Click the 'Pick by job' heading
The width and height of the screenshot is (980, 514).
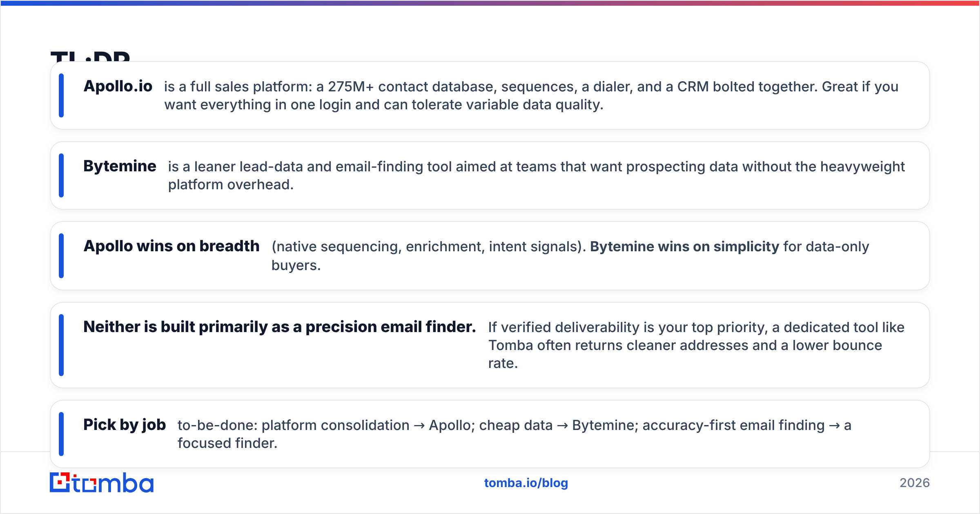pyautogui.click(x=125, y=425)
